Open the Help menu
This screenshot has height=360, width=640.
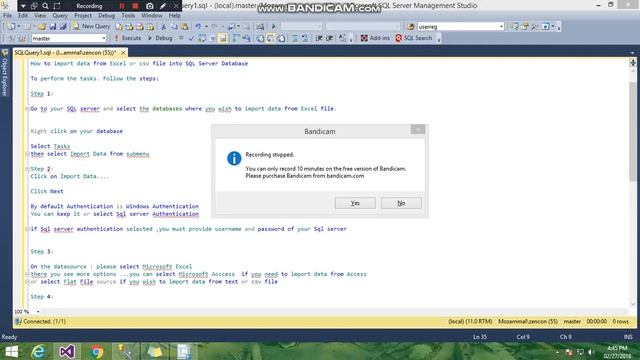[175, 16]
